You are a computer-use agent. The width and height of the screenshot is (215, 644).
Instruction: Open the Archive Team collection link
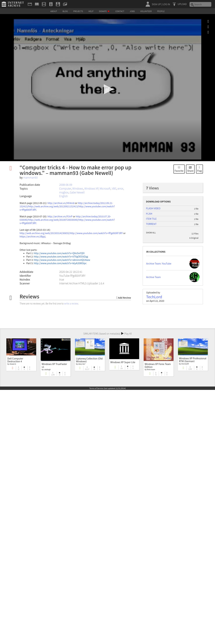[x=153, y=277]
